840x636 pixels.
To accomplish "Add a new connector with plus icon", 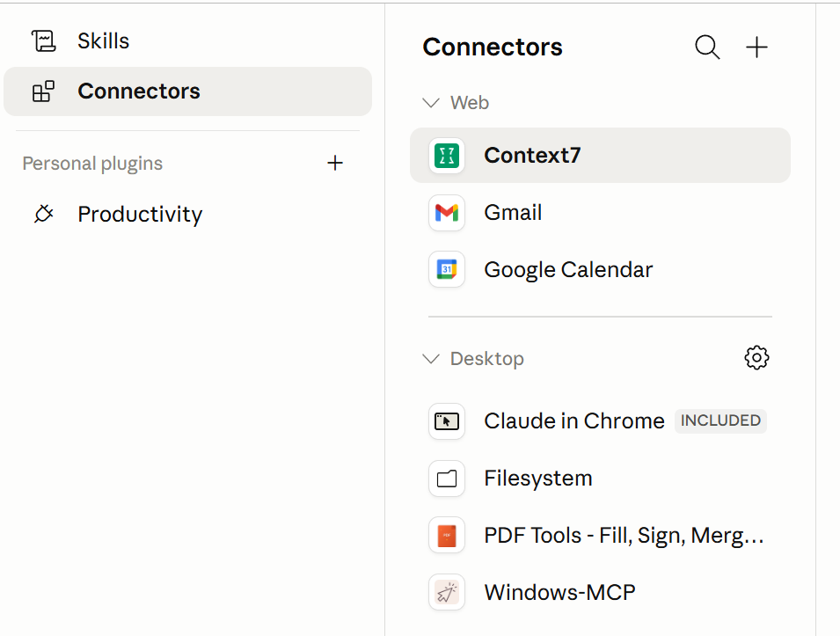I will pos(756,48).
